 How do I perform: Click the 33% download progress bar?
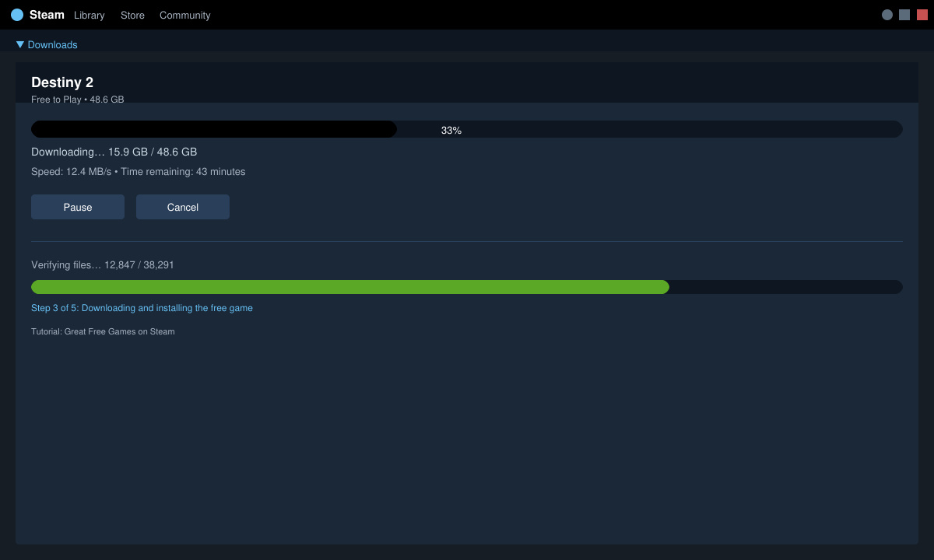(x=467, y=129)
